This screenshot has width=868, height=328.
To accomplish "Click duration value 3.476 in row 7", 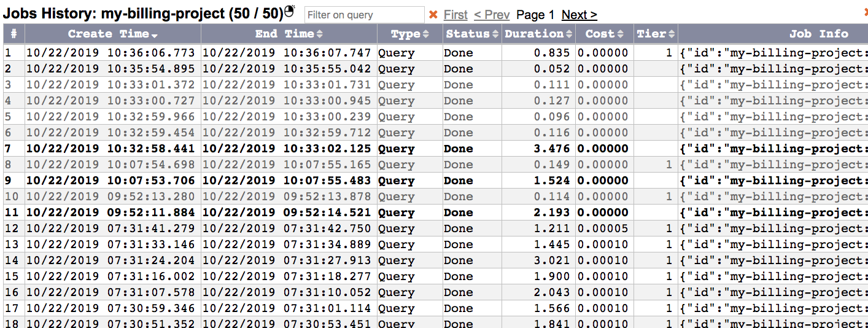I will 552,149.
